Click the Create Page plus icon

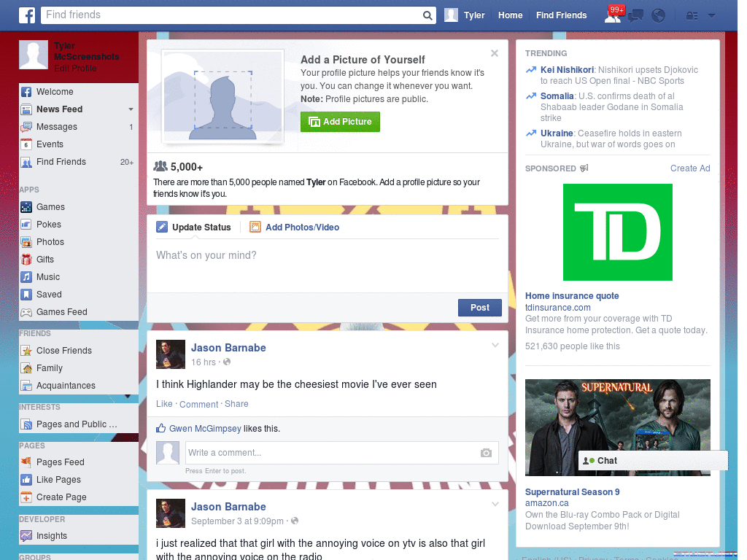tap(26, 497)
